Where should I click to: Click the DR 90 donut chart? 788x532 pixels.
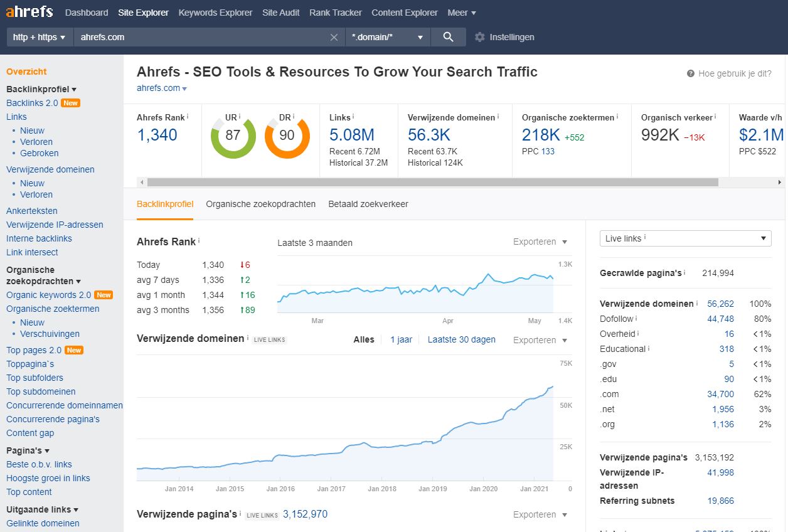tap(287, 136)
